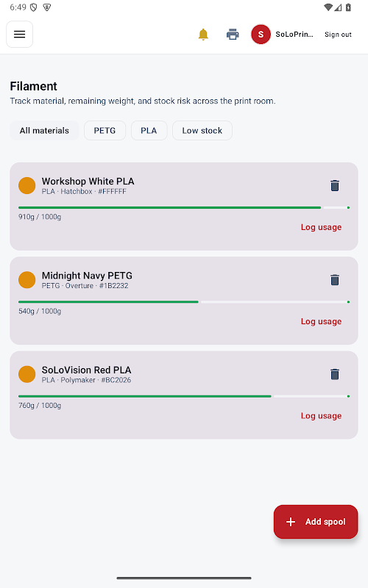Delete the Midnight Navy PETG spool
This screenshot has width=368, height=588.
point(335,280)
